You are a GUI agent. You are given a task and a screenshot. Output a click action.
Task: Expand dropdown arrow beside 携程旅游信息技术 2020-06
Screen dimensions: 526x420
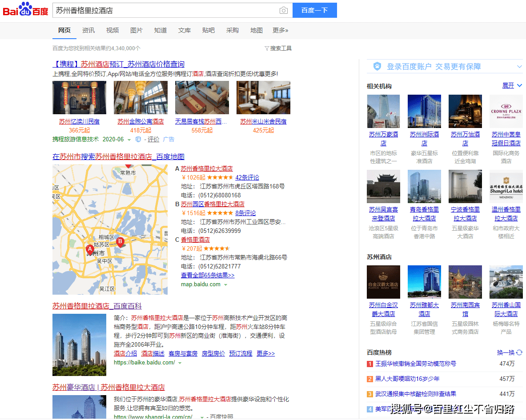[129, 140]
